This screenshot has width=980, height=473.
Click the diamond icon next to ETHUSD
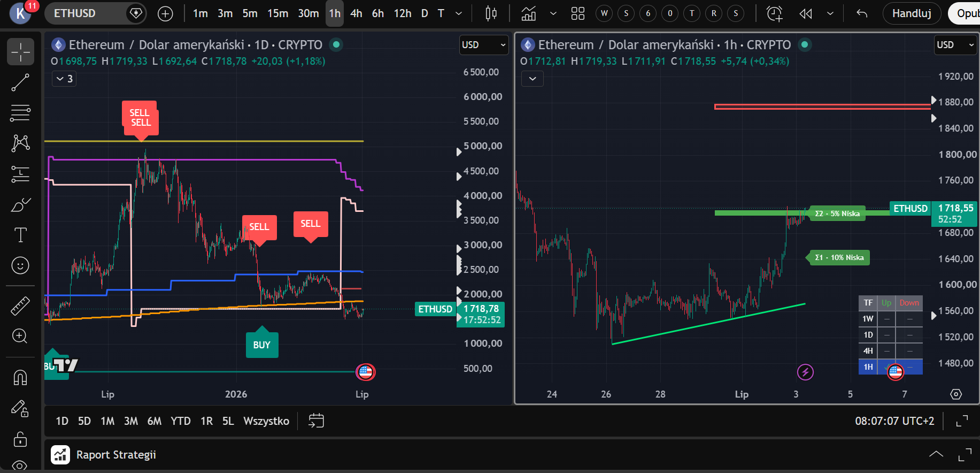[136, 13]
